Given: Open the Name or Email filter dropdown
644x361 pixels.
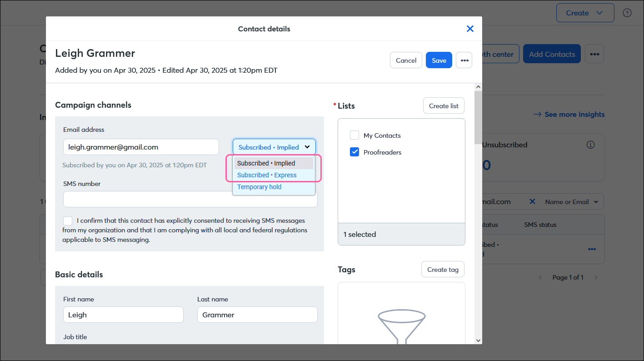Looking at the screenshot, I should 572,202.
